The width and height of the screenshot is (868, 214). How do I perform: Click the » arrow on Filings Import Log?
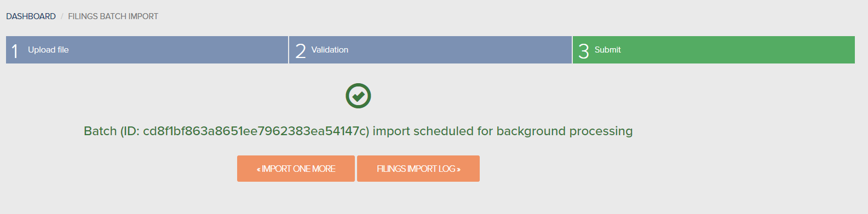[458, 169]
